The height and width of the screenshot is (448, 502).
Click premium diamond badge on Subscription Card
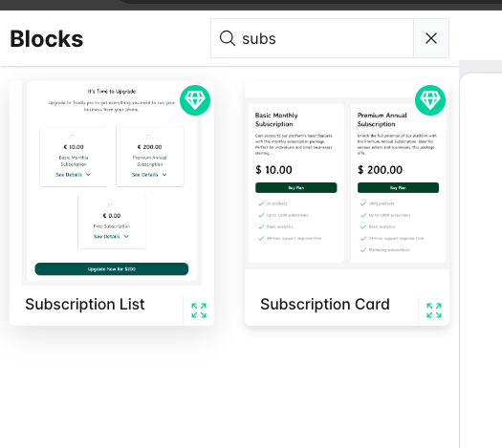(430, 100)
